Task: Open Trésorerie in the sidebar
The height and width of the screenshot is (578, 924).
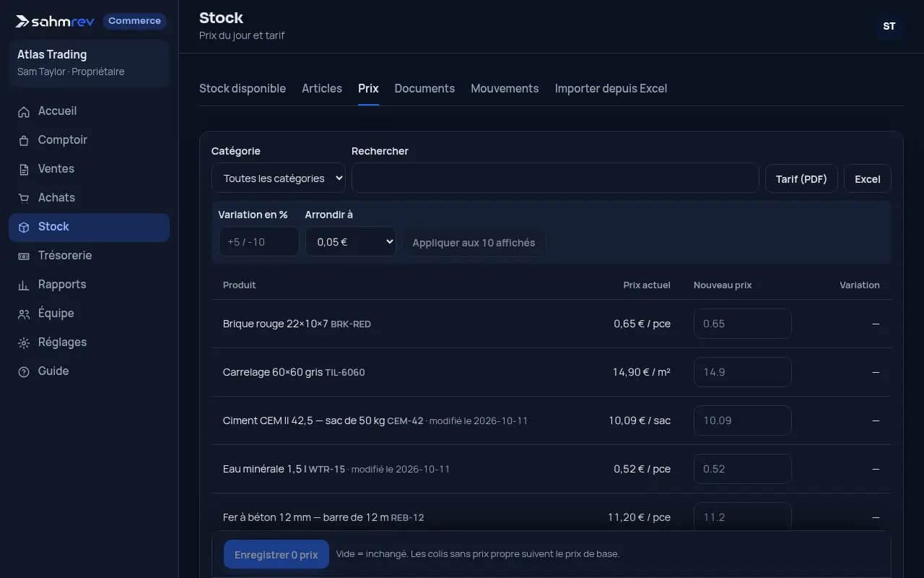Action: point(89,256)
